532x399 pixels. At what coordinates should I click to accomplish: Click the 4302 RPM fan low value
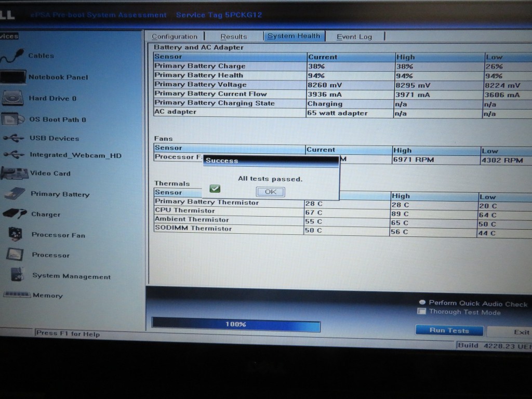[502, 160]
